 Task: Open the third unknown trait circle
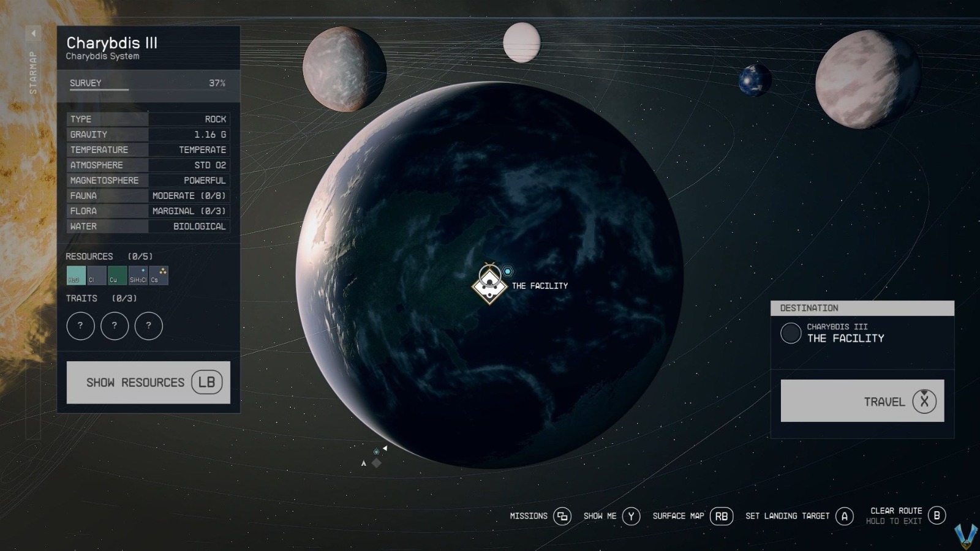148,326
